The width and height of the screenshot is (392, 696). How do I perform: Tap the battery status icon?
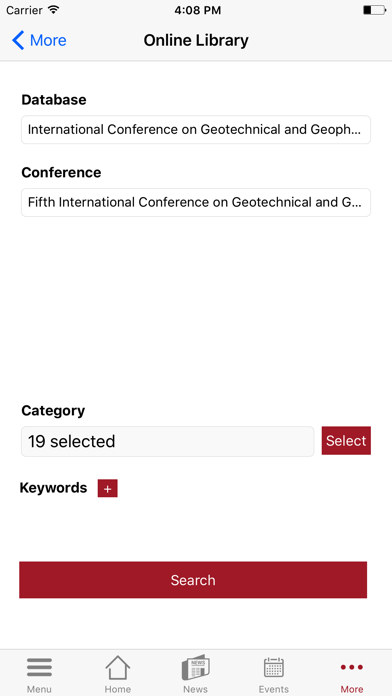click(x=374, y=10)
